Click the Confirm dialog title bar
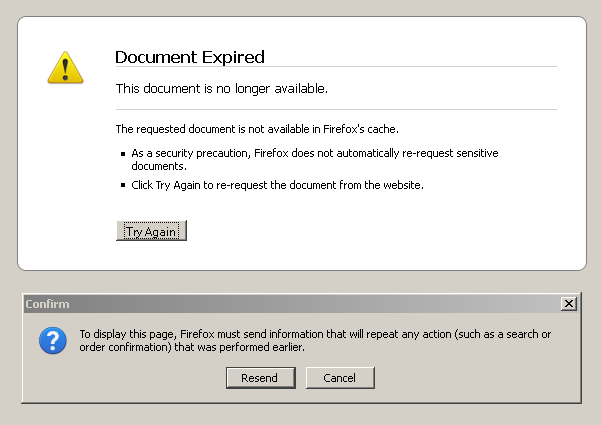 300,303
